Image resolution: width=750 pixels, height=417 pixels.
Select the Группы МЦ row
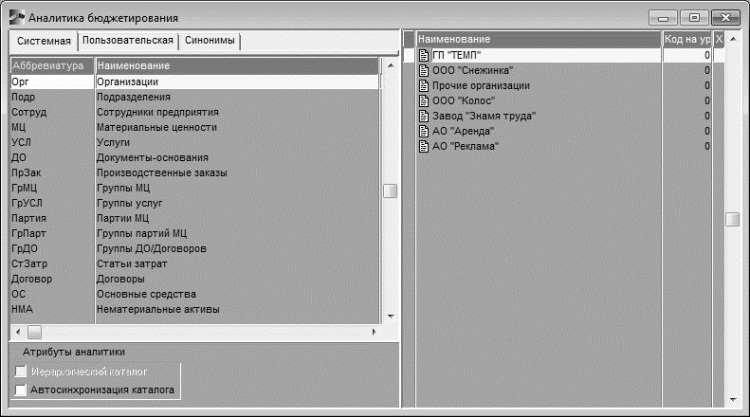195,188
